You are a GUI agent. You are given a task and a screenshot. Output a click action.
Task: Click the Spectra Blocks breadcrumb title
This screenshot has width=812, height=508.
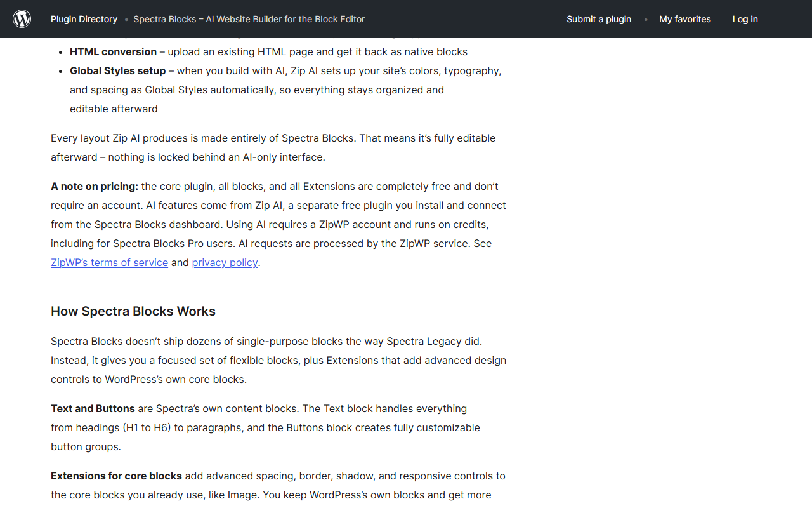[x=249, y=19]
